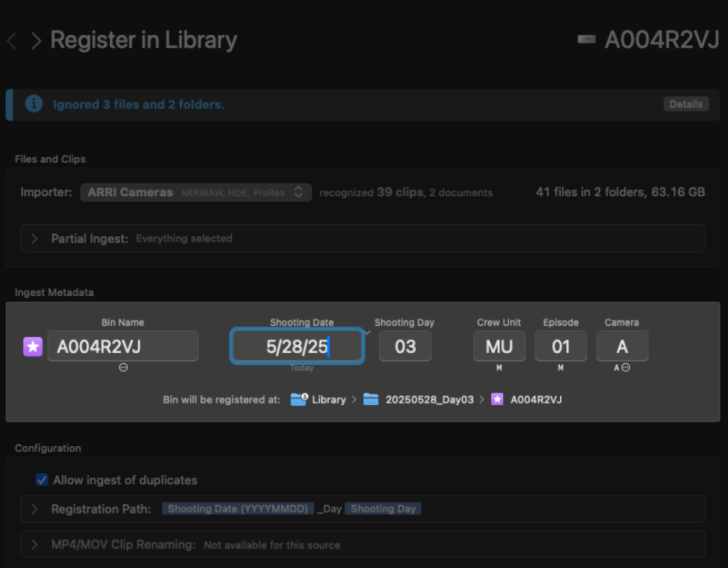Expand the Partial Ingest section
This screenshot has height=568, width=728.
click(x=34, y=239)
